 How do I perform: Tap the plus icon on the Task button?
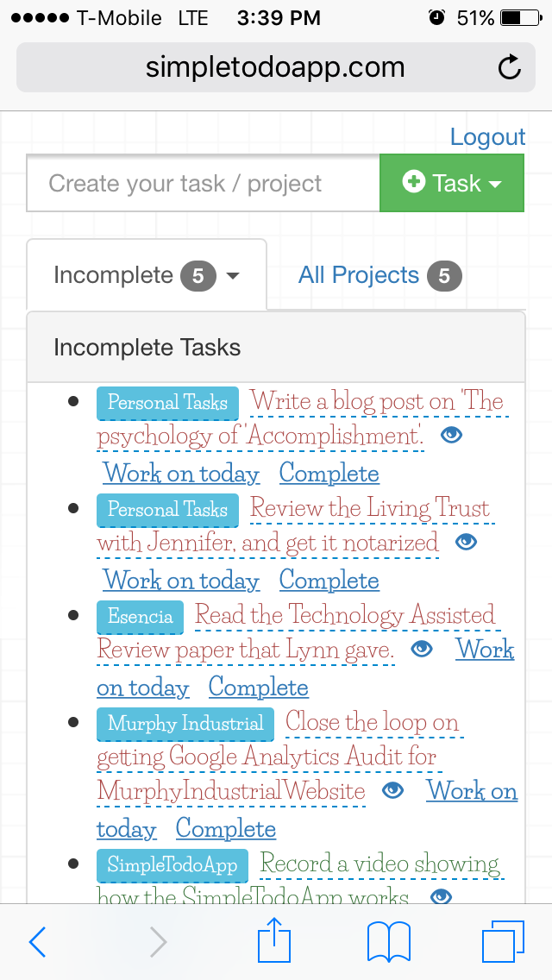point(415,183)
